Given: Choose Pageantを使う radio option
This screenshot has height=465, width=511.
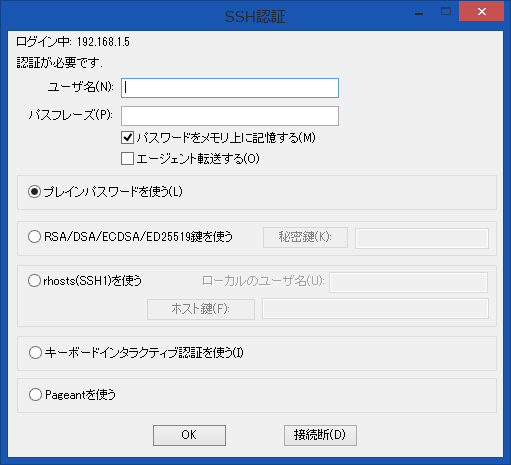Looking at the screenshot, I should pyautogui.click(x=35, y=395).
